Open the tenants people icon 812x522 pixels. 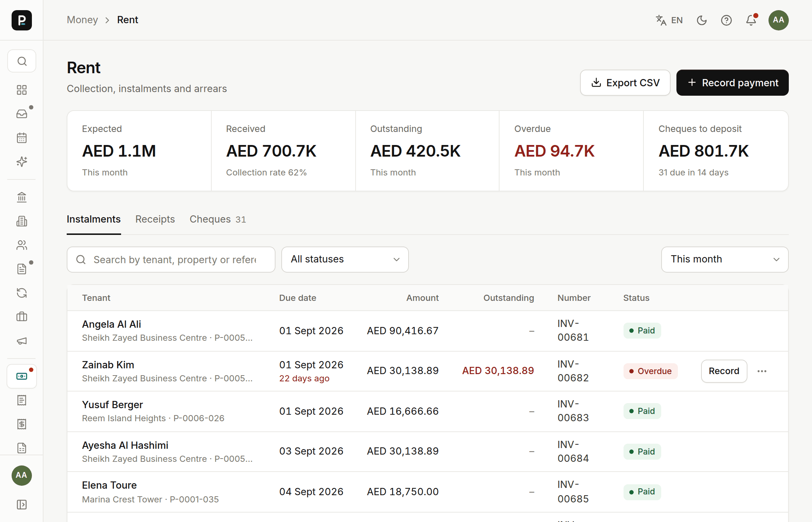coord(22,245)
